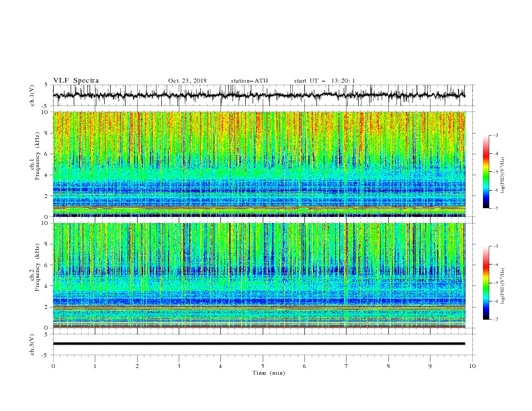Click the "0" tick on the Time axis

click(x=53, y=366)
